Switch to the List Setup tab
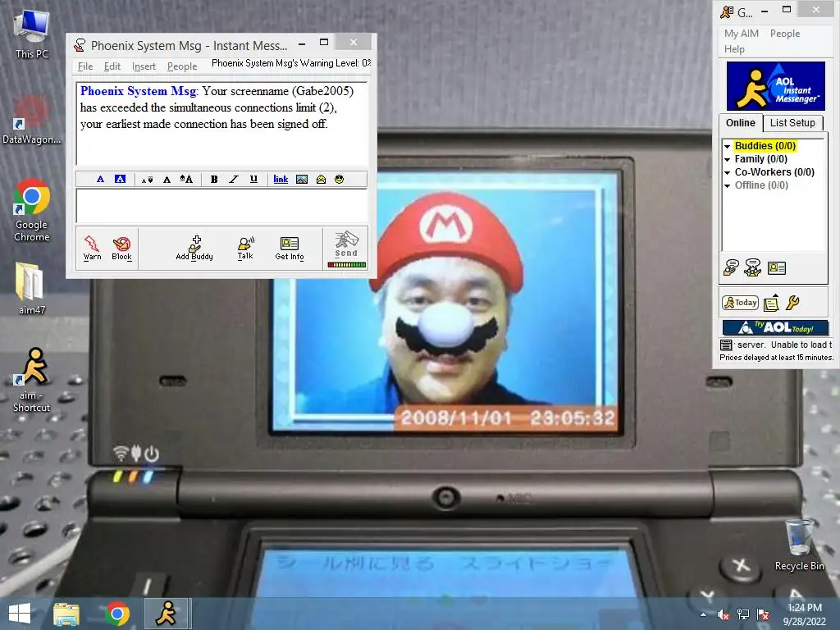 (x=792, y=123)
